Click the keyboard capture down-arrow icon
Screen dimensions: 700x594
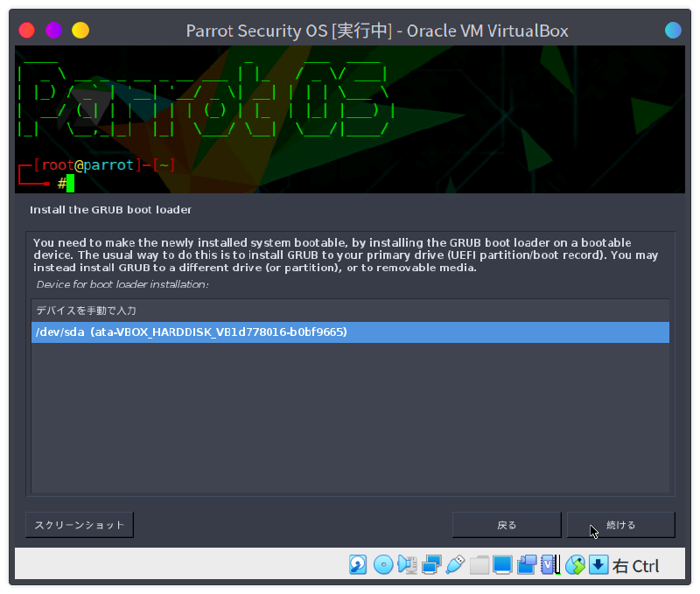coord(598,564)
